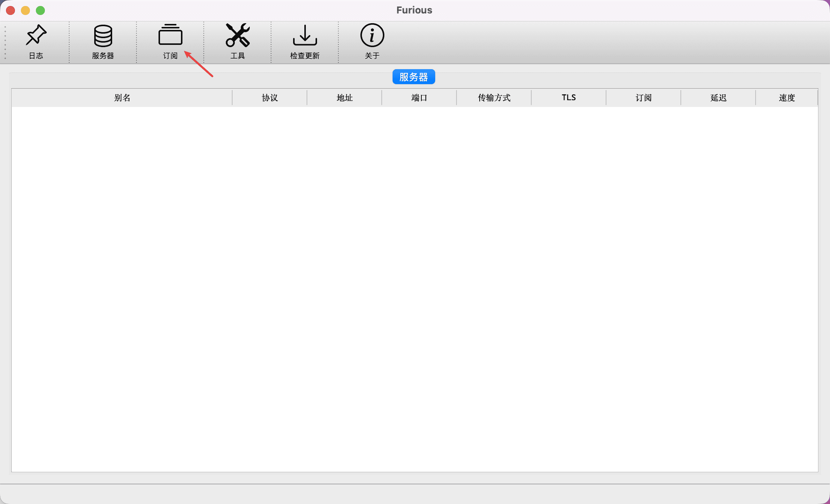This screenshot has width=830, height=504.
Task: Sort servers by 延迟 column
Action: (718, 98)
